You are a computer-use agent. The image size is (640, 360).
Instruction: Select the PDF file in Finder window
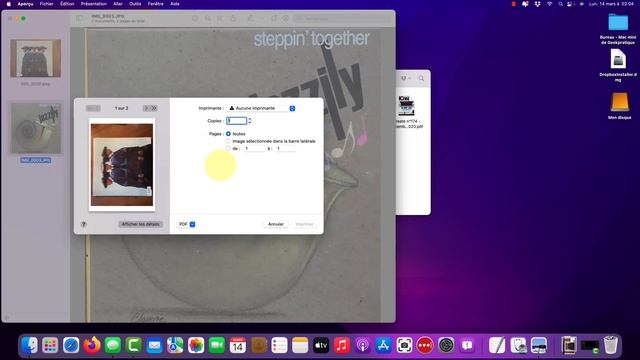406,106
